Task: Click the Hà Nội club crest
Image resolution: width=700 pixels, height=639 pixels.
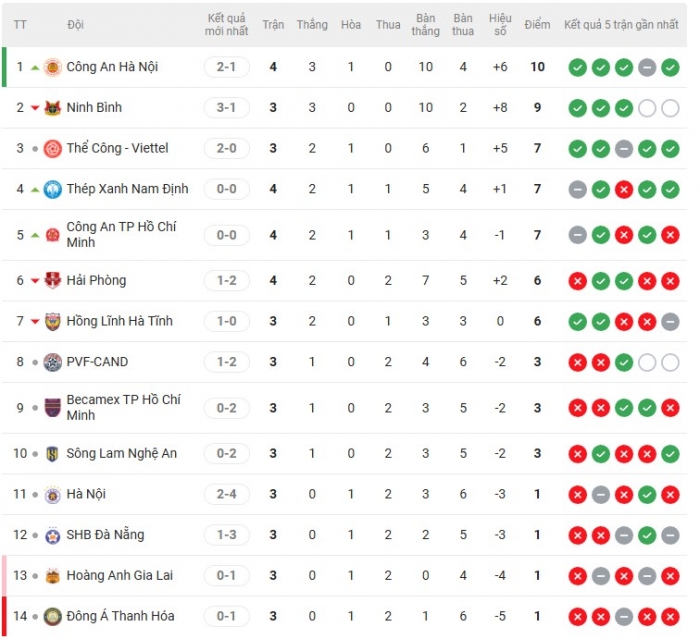Action: 53,494
